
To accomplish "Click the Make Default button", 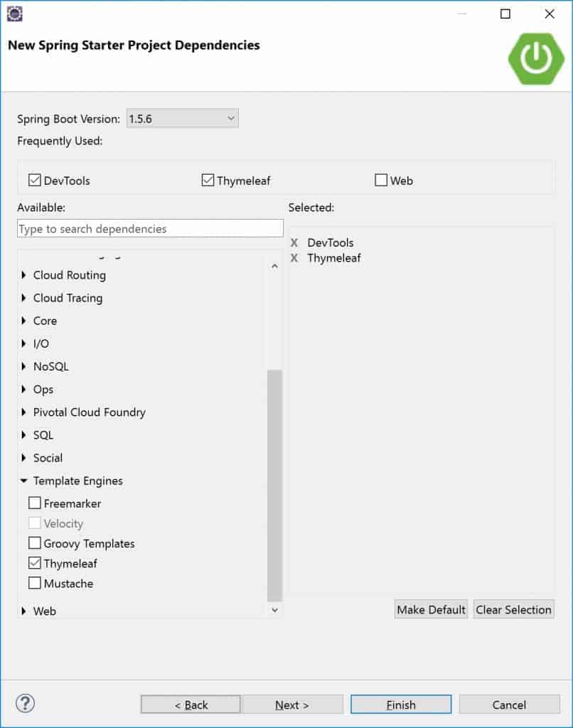I will click(x=431, y=609).
